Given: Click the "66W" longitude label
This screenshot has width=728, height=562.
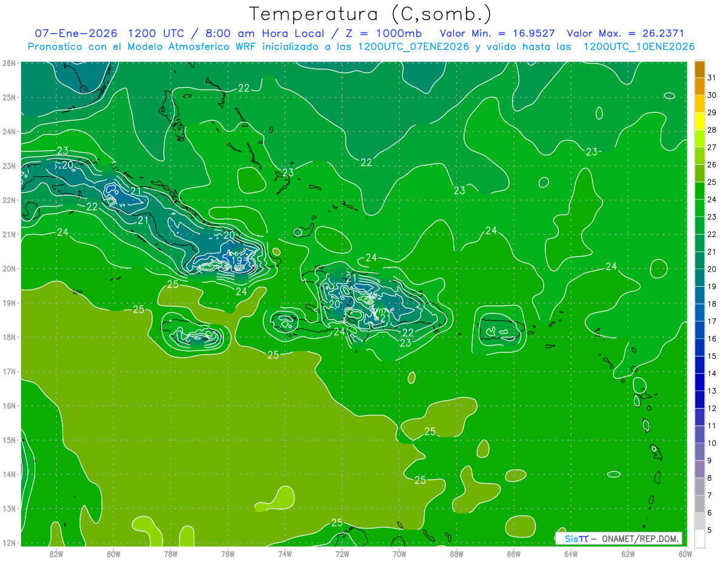Looking at the screenshot, I should click(x=513, y=553).
